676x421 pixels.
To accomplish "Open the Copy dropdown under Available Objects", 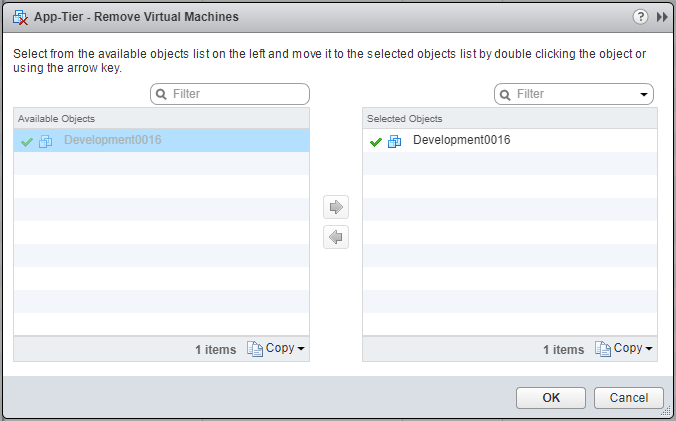I will [277, 349].
